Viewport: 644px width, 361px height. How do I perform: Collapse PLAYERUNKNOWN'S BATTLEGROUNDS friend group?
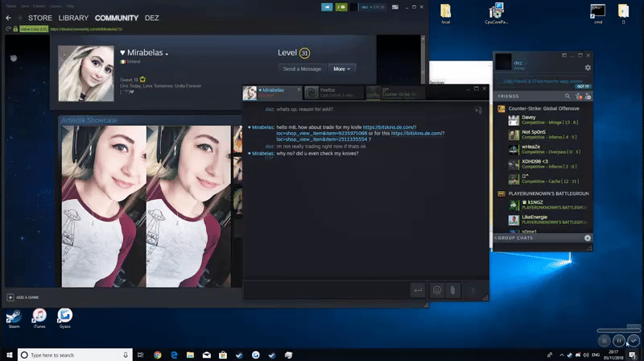(x=543, y=193)
